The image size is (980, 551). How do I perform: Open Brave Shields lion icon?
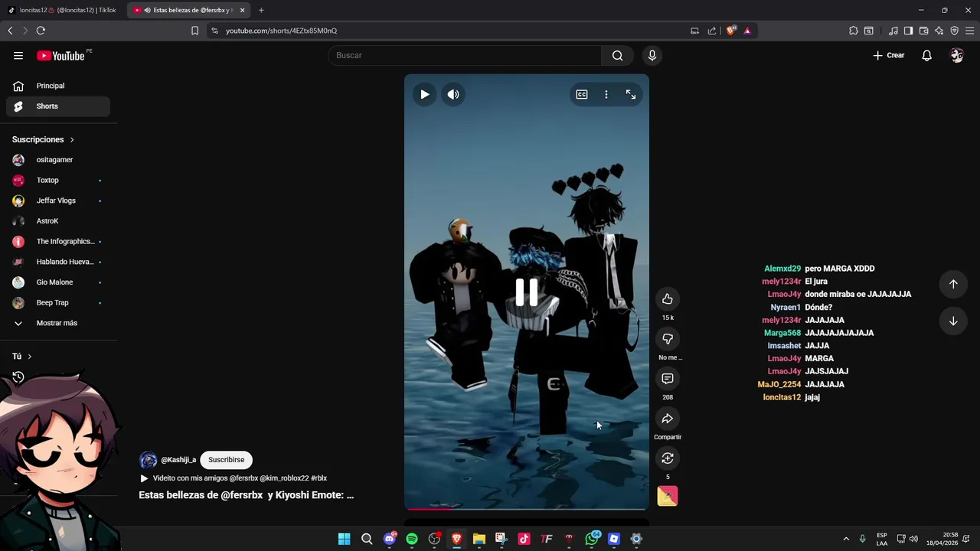[731, 31]
